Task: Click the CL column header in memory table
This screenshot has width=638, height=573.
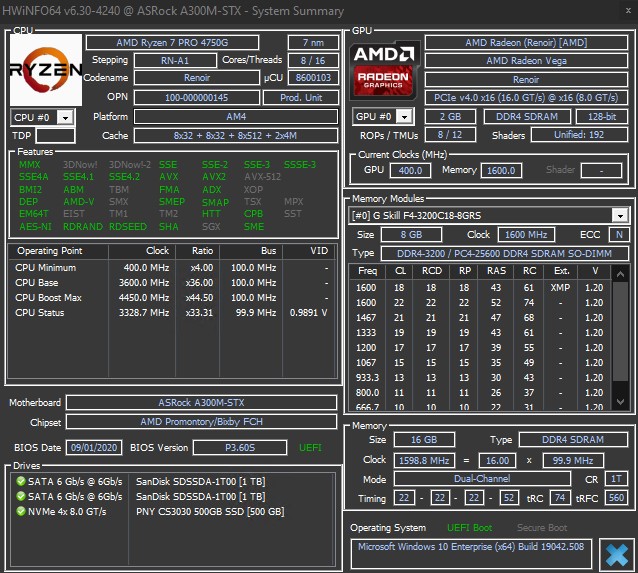Action: pos(400,271)
